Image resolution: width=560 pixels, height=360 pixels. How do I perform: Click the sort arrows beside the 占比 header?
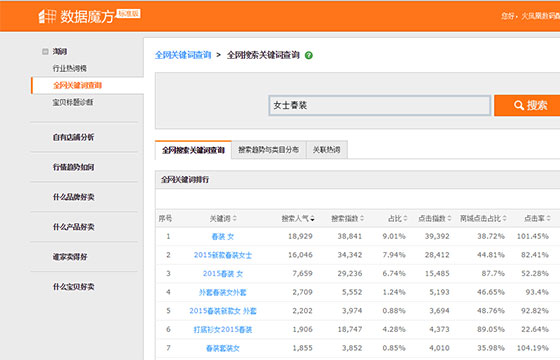[x=405, y=219]
